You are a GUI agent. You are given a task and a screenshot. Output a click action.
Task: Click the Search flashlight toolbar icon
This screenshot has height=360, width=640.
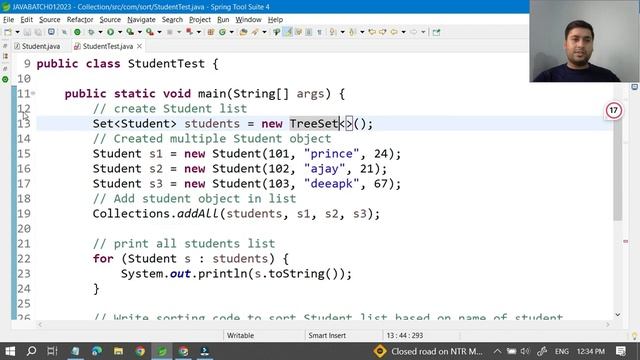click(255, 32)
